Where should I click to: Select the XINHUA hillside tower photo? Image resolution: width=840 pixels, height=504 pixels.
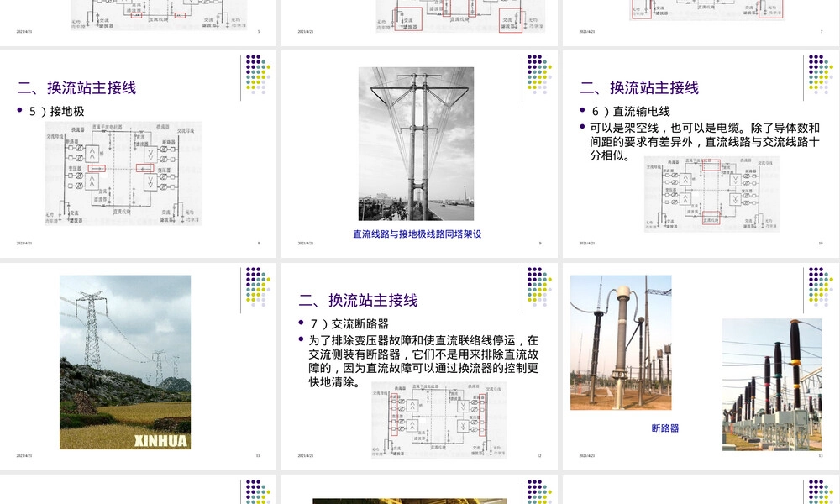pyautogui.click(x=125, y=362)
